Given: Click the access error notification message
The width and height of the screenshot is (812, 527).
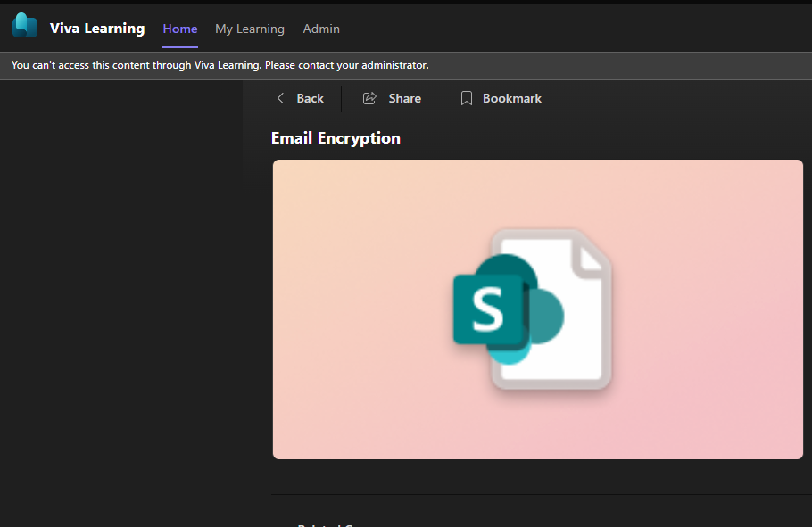Looking at the screenshot, I should (220, 65).
